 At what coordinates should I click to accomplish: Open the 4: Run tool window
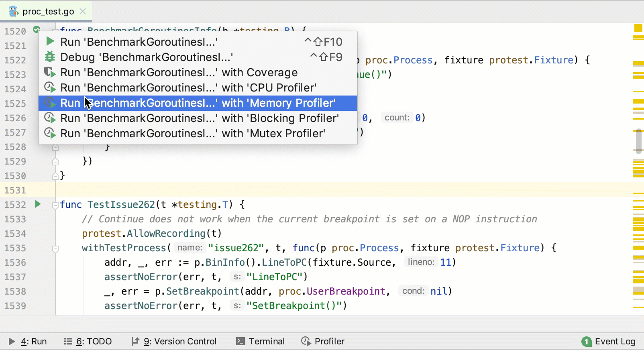click(28, 341)
